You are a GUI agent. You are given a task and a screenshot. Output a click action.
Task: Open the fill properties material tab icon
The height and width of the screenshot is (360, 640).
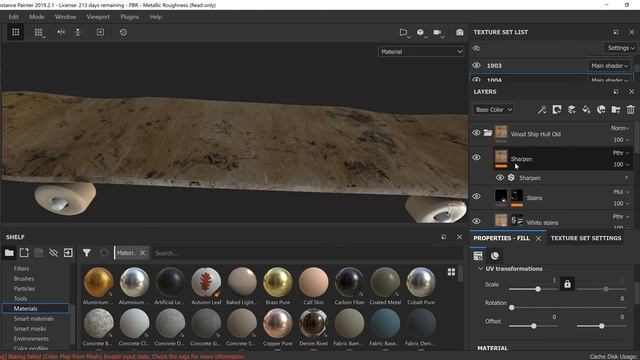point(495,256)
